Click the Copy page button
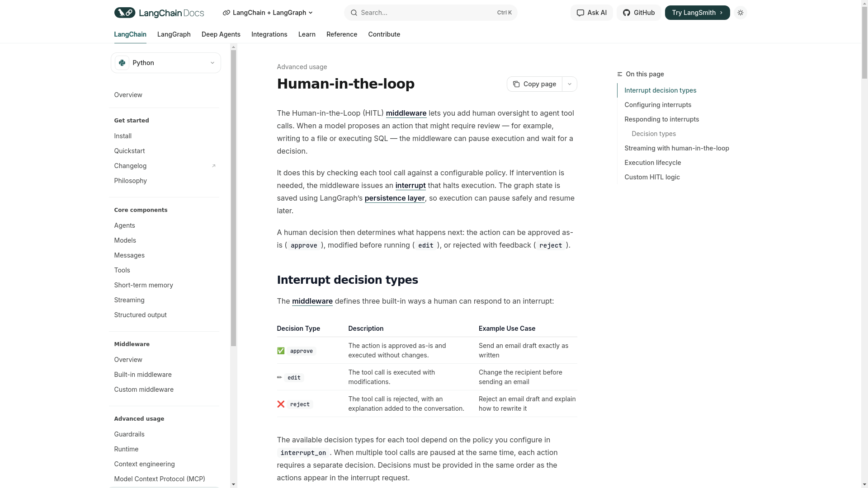Viewport: 868px width, 488px height. point(534,84)
